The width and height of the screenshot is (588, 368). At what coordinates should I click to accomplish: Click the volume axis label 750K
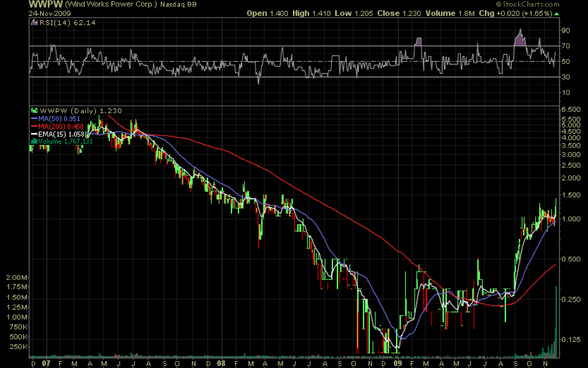18,327
